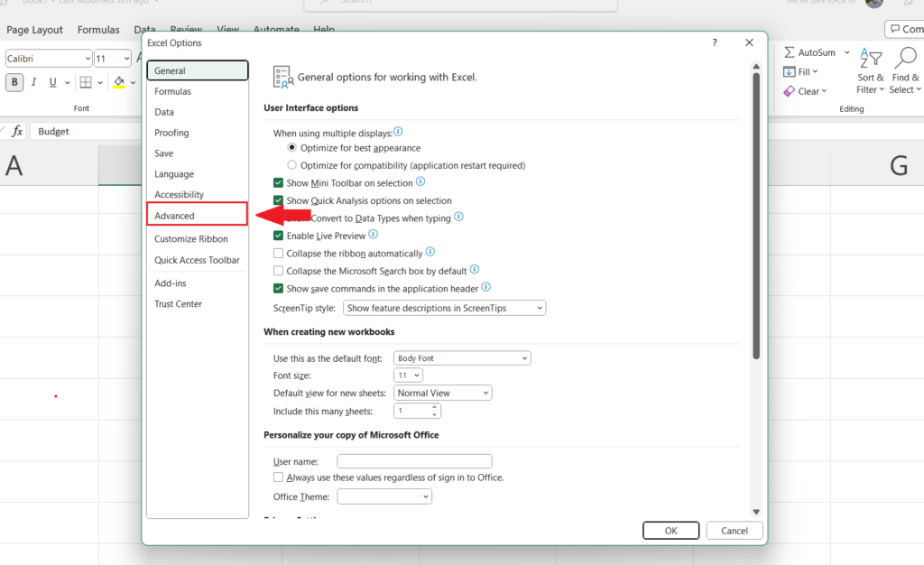Open the Review tab
924x565 pixels.
(186, 29)
